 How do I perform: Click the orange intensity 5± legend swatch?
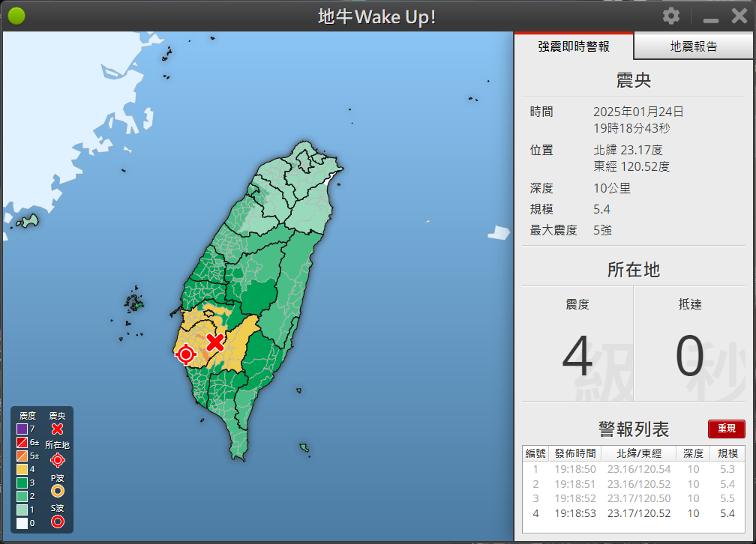[22, 456]
